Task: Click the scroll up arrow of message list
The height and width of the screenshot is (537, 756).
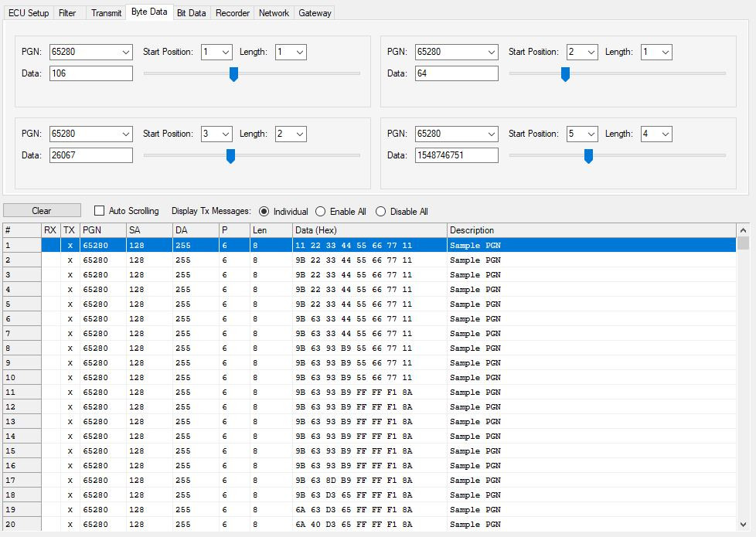Action: 744,230
